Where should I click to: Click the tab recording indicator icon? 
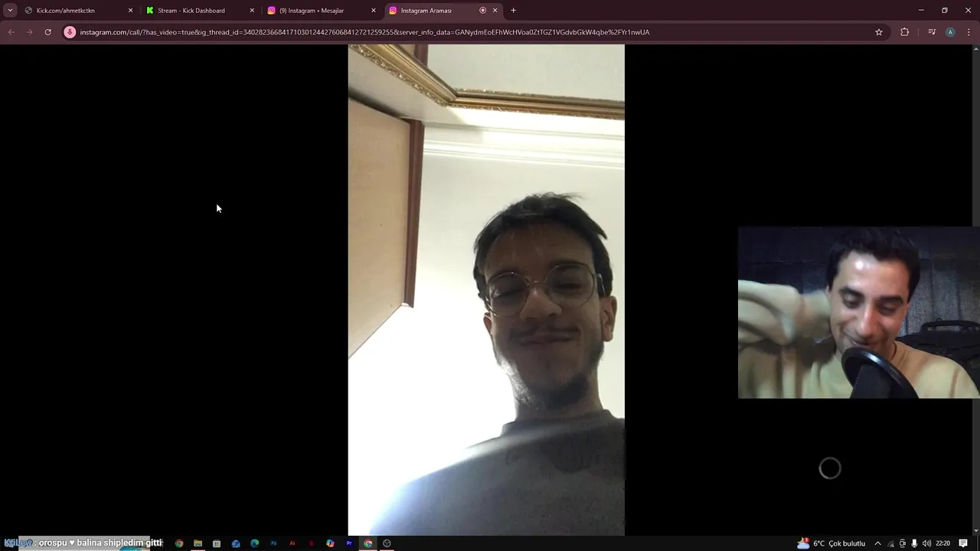point(482,11)
